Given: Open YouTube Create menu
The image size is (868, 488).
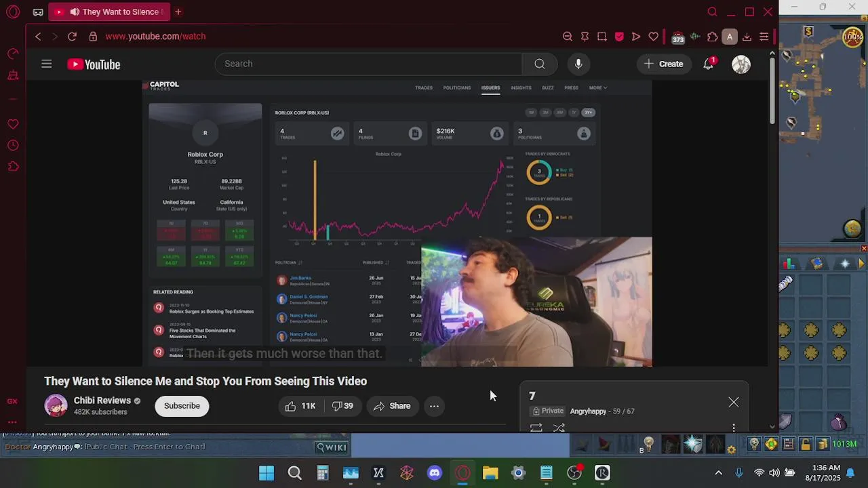Looking at the screenshot, I should point(663,64).
